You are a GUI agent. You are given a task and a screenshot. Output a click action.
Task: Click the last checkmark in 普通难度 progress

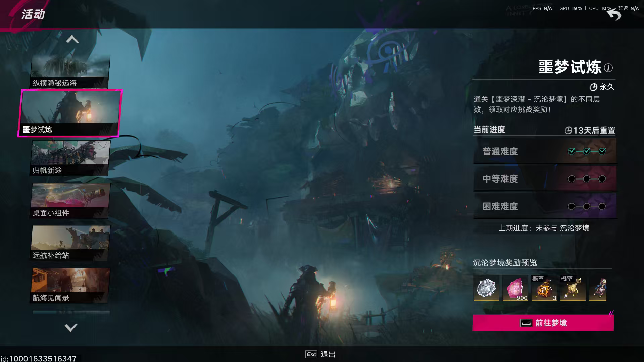coord(602,151)
